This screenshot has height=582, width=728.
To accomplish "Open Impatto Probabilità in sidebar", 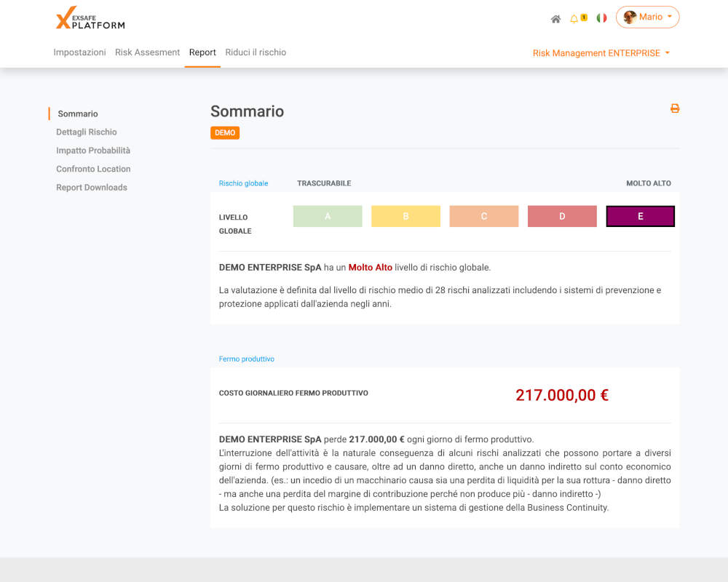I will pos(93,151).
